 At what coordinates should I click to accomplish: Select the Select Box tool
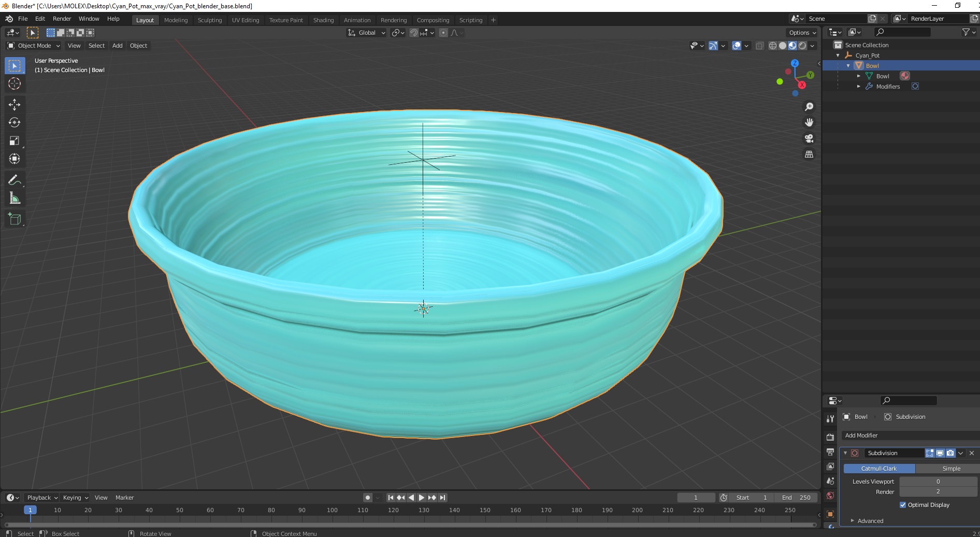click(15, 66)
